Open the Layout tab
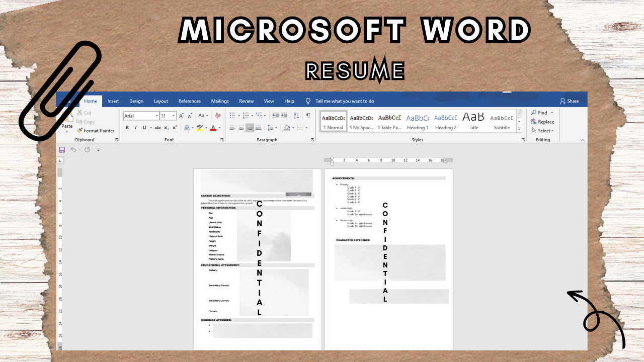This screenshot has height=362, width=644. point(161,101)
